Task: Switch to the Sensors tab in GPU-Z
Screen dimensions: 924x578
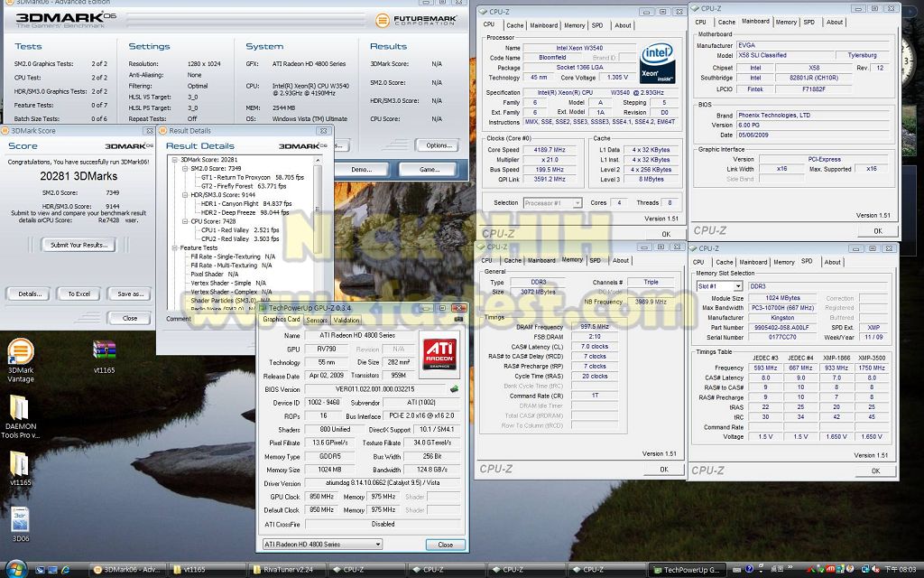Action: pos(317,320)
